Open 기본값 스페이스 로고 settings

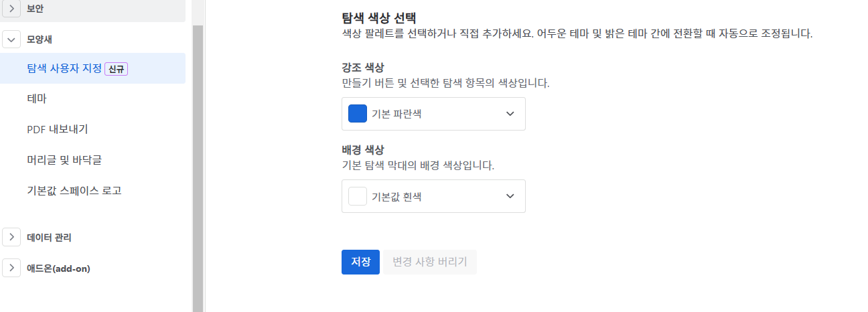coord(92,191)
